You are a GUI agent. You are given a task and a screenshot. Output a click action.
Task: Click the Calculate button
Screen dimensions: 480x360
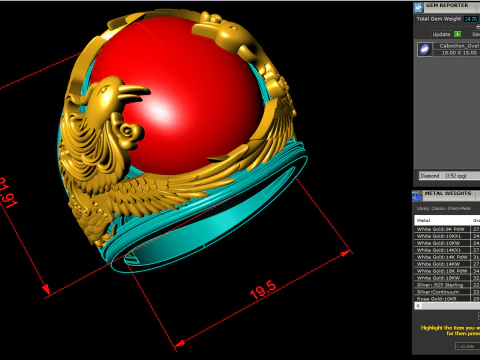click(x=467, y=346)
